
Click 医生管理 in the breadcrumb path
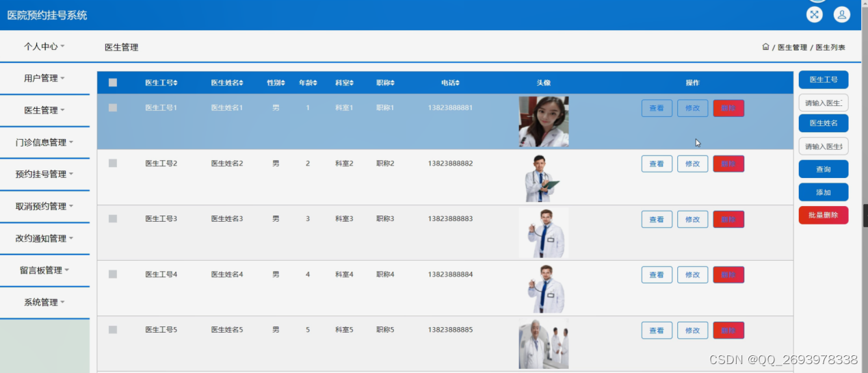click(x=792, y=48)
